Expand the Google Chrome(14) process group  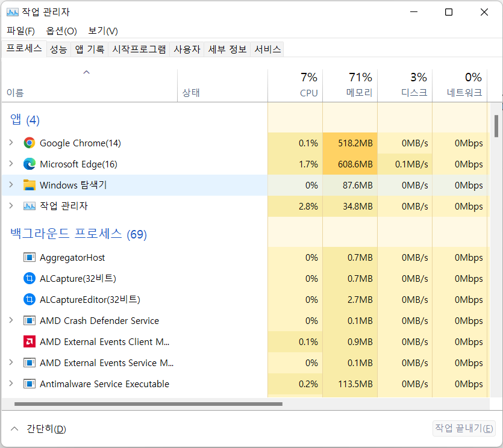[11, 143]
